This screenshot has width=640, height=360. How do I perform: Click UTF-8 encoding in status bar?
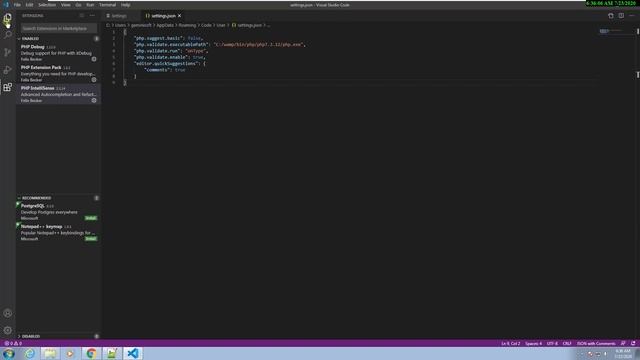[552, 343]
